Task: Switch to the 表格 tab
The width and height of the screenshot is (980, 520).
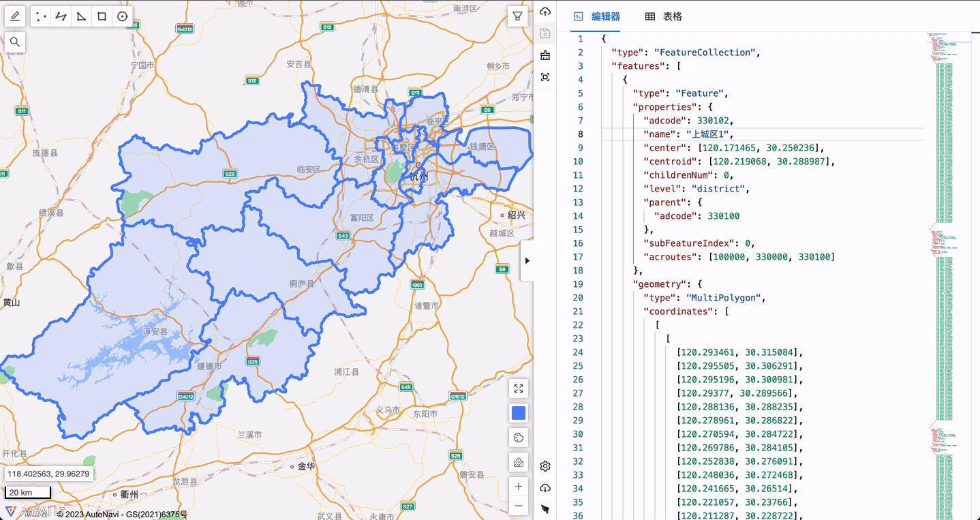Action: pos(662,16)
